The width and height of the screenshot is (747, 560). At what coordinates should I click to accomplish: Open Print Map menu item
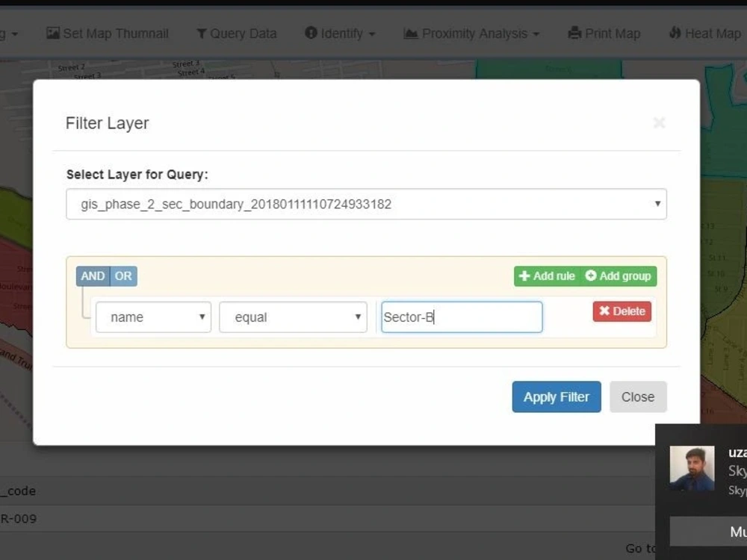604,34
